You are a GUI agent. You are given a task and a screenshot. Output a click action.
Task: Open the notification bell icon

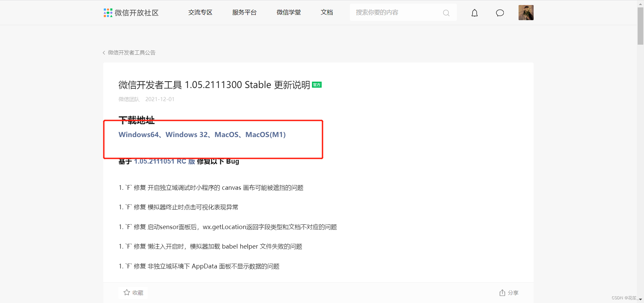click(475, 13)
